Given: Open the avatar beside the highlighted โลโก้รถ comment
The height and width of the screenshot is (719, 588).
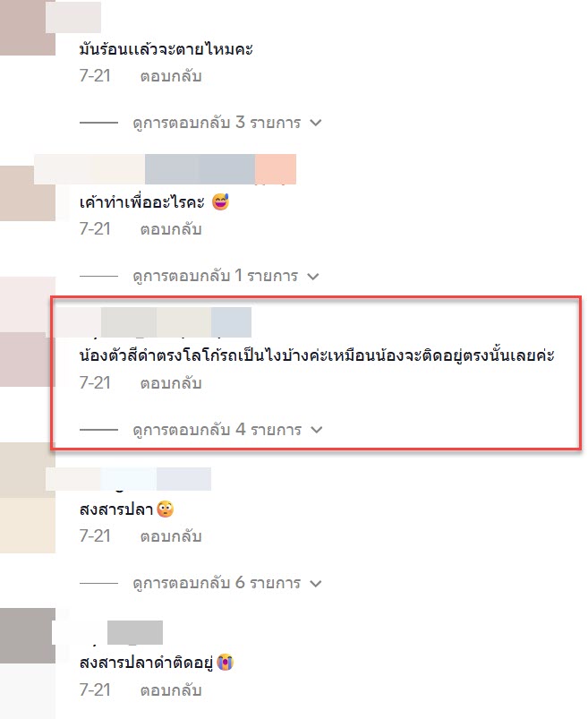Looking at the screenshot, I should (x=28, y=360).
